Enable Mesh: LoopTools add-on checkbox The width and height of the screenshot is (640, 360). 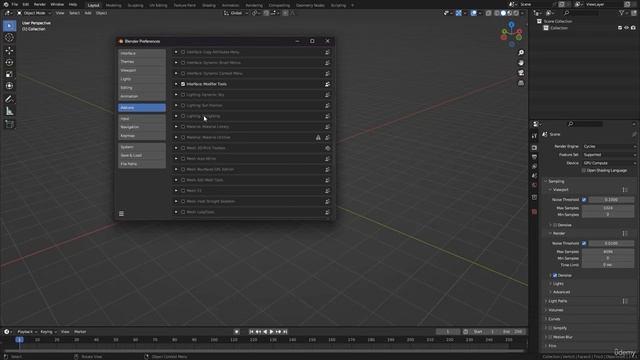pyautogui.click(x=183, y=212)
